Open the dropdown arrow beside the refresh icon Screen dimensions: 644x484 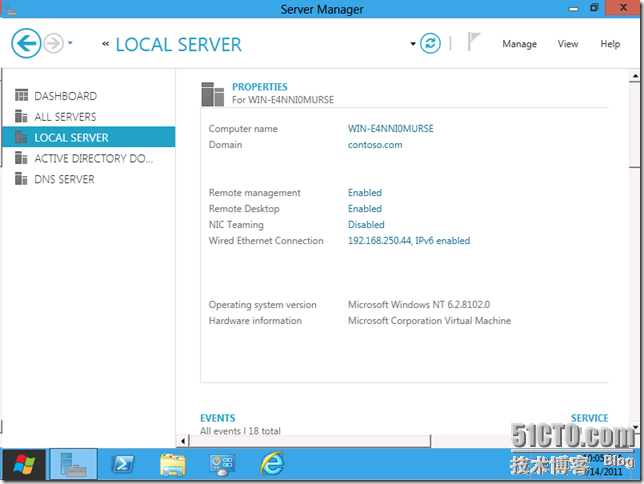[413, 44]
